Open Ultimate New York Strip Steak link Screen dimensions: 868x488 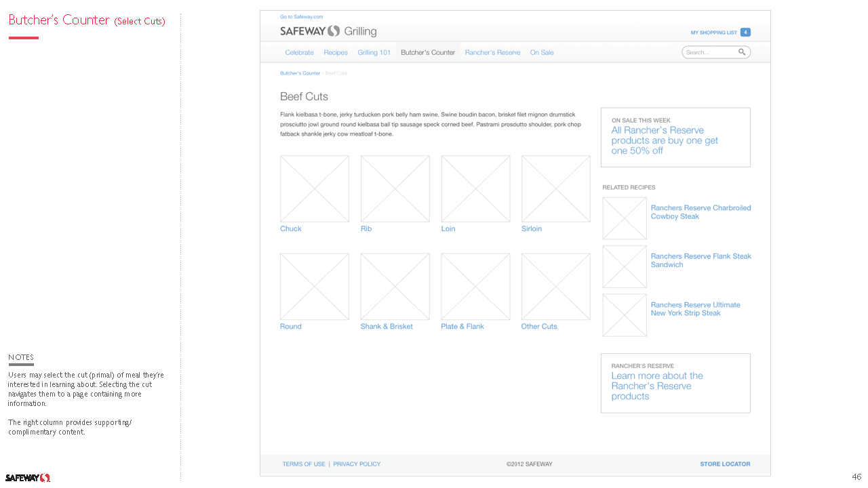pyautogui.click(x=696, y=309)
